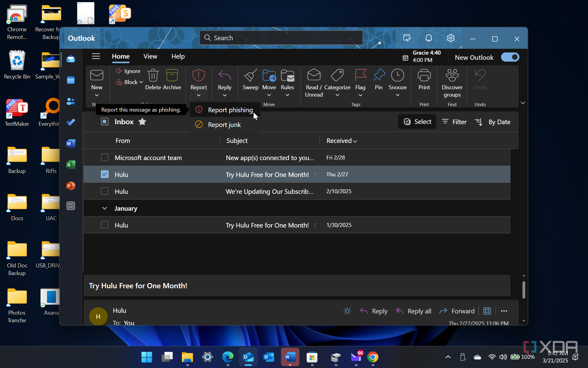Image resolution: width=588 pixels, height=368 pixels.
Task: Open Discover groups
Action: tap(452, 83)
